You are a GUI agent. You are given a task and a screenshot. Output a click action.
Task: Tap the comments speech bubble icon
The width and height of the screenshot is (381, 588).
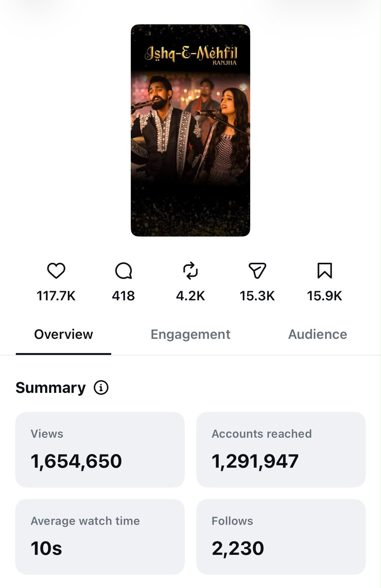tap(124, 271)
